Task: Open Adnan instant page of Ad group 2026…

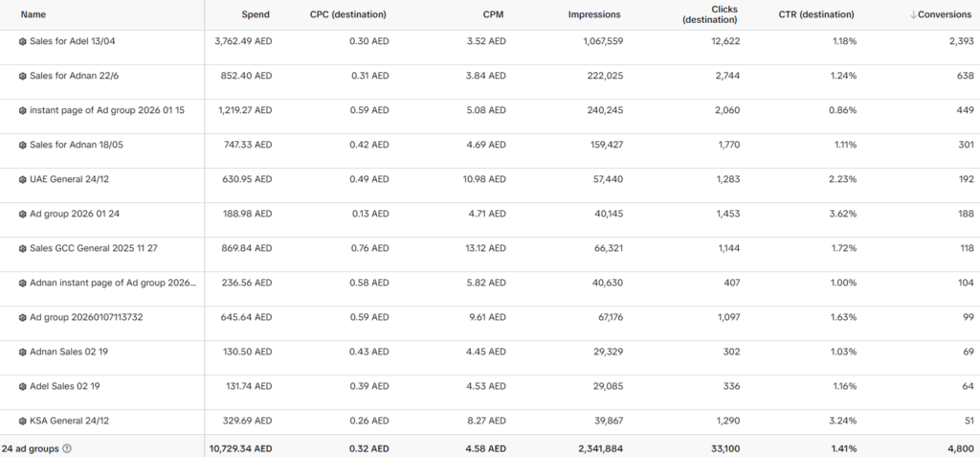Action: 113,283
